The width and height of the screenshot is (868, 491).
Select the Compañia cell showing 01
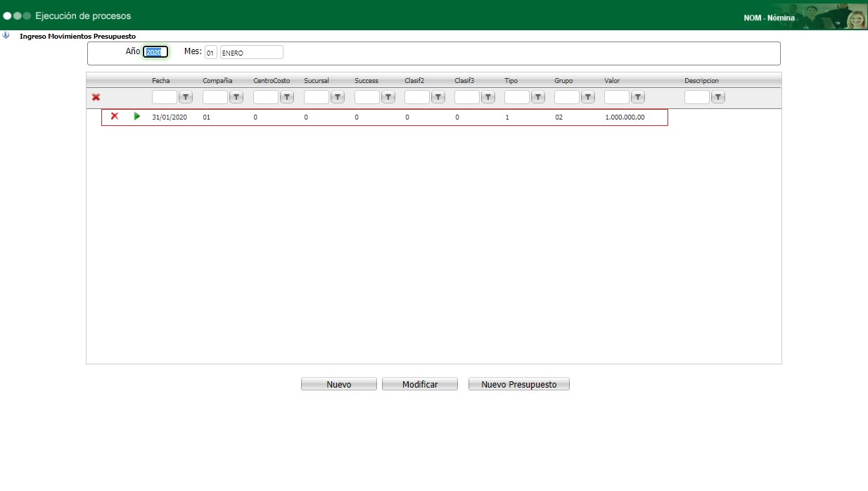[x=207, y=117]
